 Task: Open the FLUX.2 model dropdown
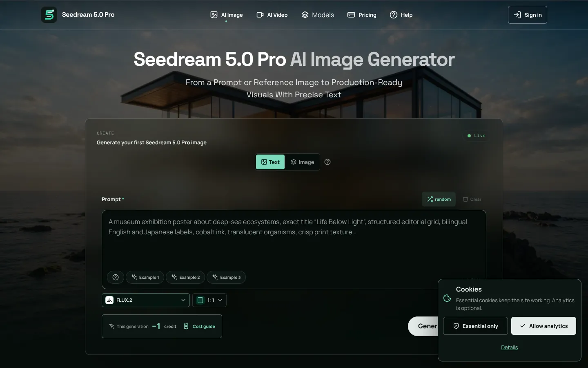146,300
